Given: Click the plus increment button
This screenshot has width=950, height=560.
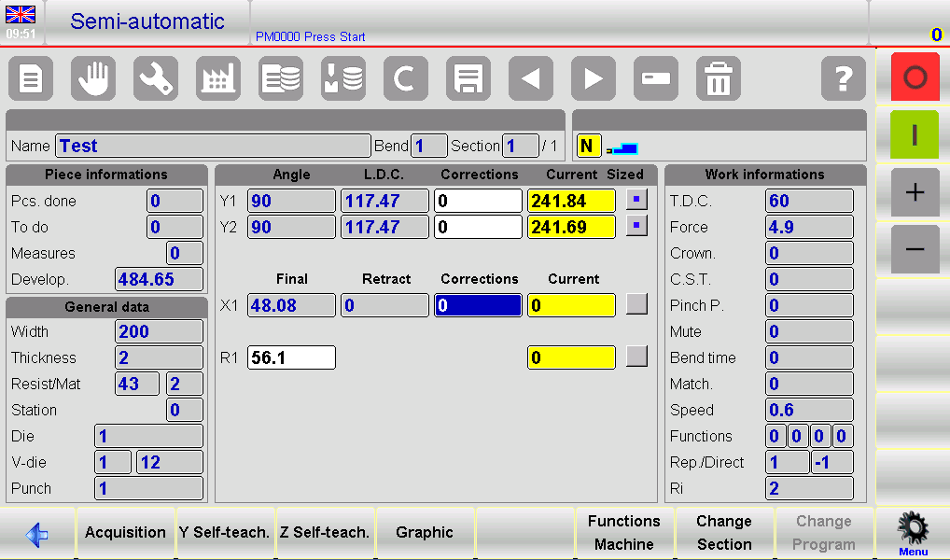Looking at the screenshot, I should click(x=915, y=192).
